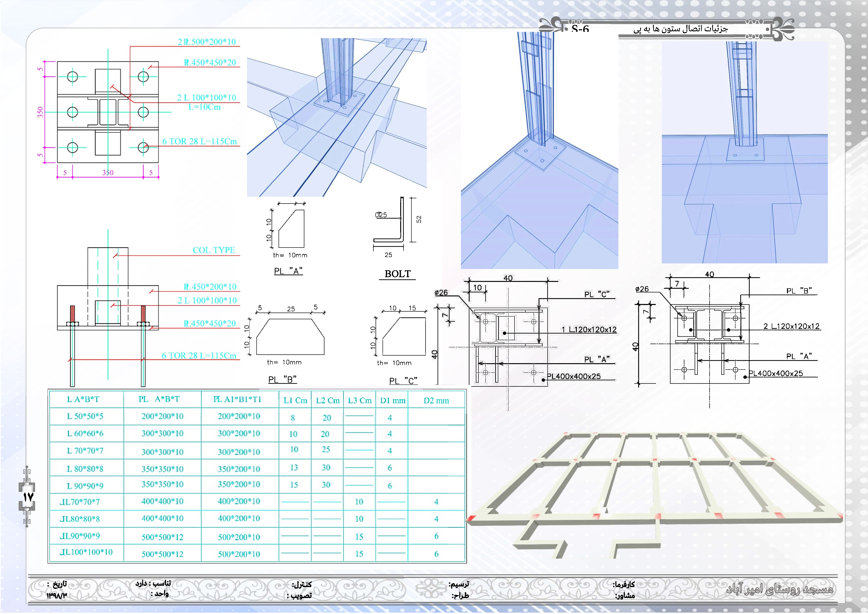Click the first 3D column base rendering
This screenshot has width=868, height=614.
pyautogui.click(x=336, y=117)
